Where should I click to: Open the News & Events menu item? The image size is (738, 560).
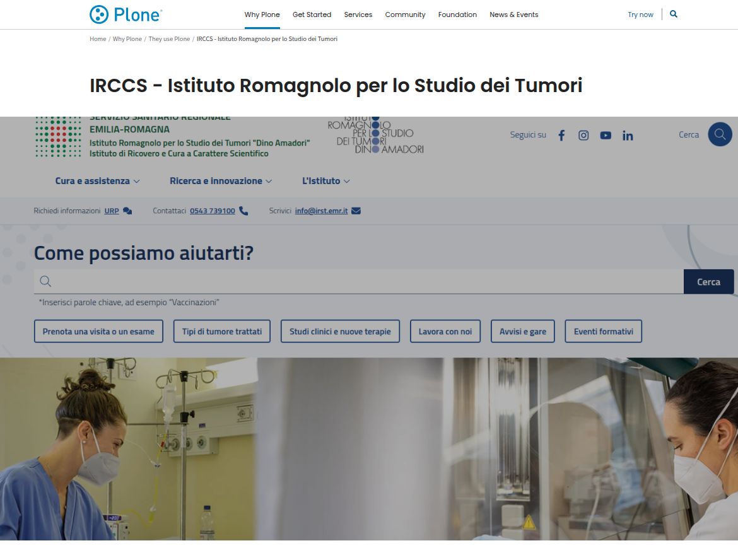click(513, 15)
